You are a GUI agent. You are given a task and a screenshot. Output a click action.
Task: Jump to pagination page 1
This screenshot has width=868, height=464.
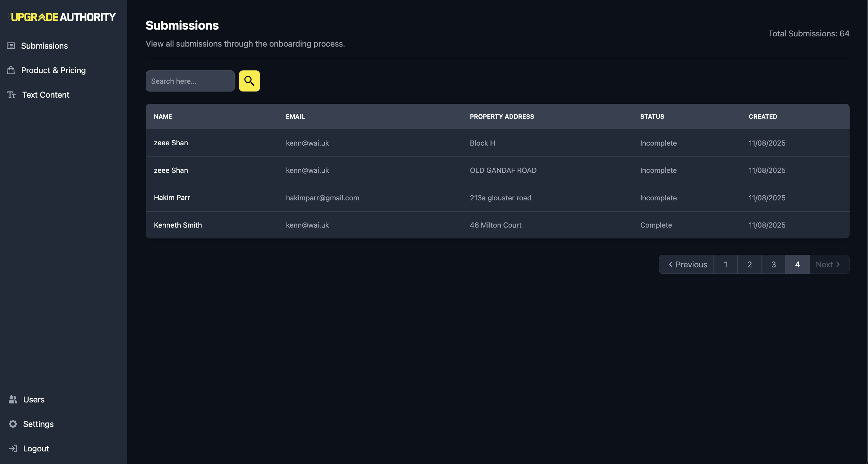pyautogui.click(x=725, y=264)
